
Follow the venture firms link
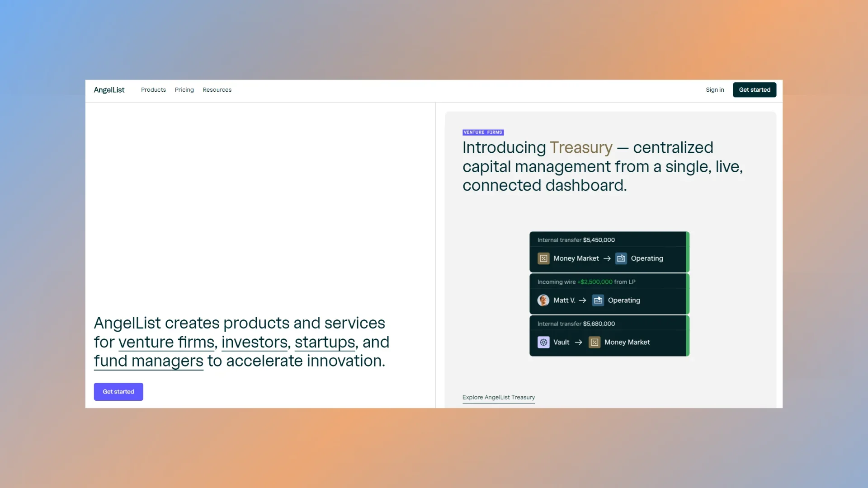point(166,343)
